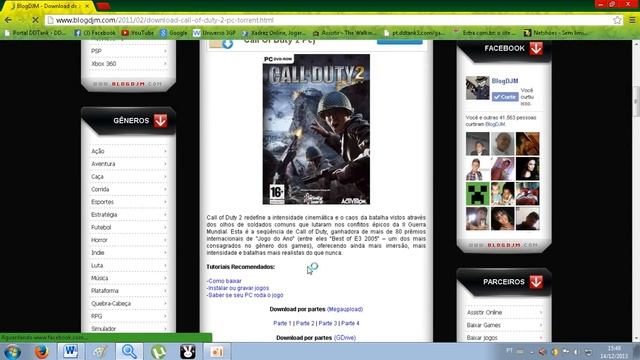Open the Facebook bookmark

point(95,33)
